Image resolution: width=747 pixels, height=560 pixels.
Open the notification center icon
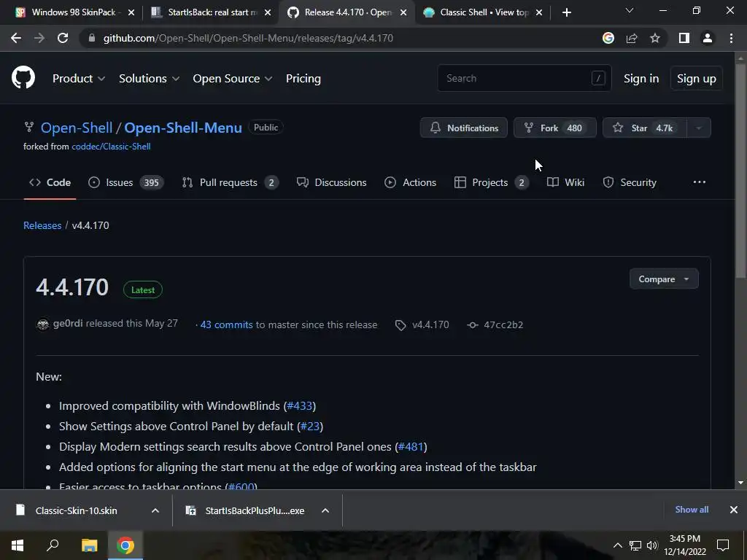point(723,545)
